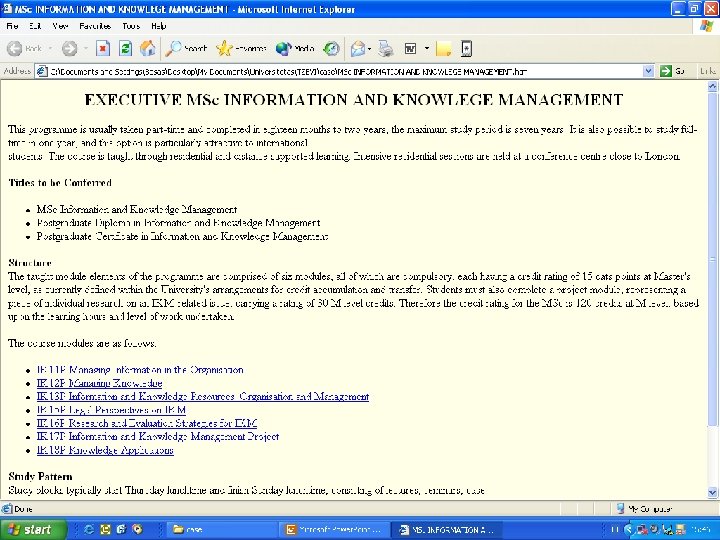This screenshot has height=540, width=720.
Task: Switch to the 'case' folder taskbar button
Action: 220,529
